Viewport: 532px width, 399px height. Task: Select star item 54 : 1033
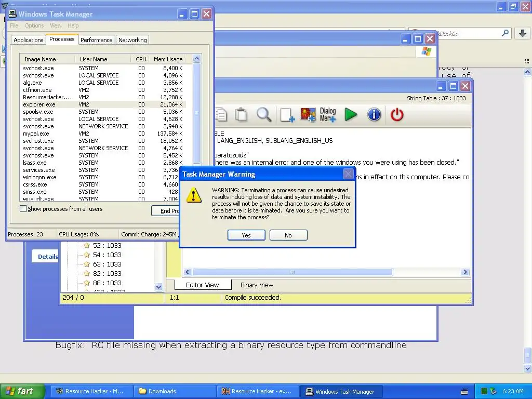tap(102, 255)
